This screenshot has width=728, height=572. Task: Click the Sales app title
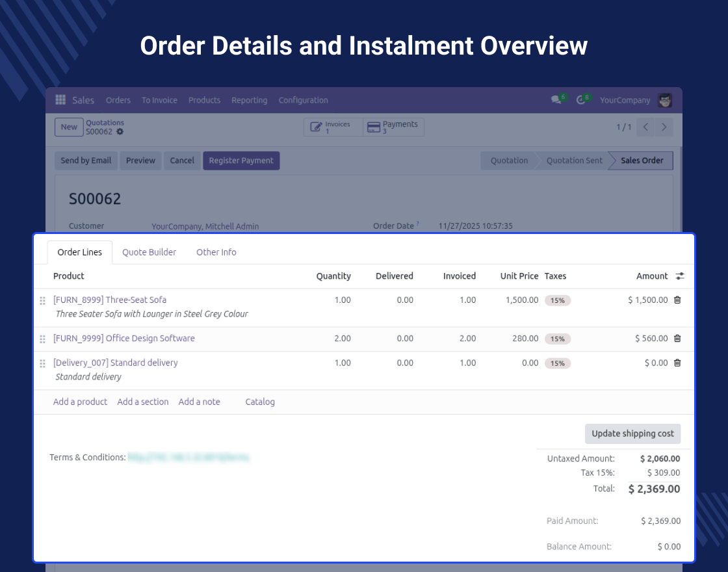83,100
